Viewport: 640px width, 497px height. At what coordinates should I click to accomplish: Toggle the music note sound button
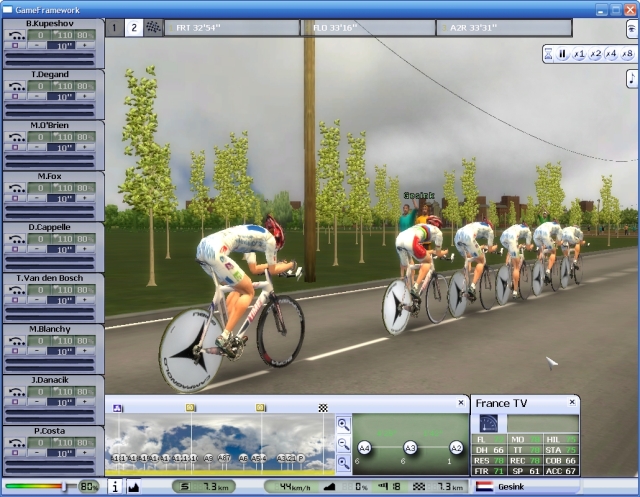pyautogui.click(x=632, y=78)
